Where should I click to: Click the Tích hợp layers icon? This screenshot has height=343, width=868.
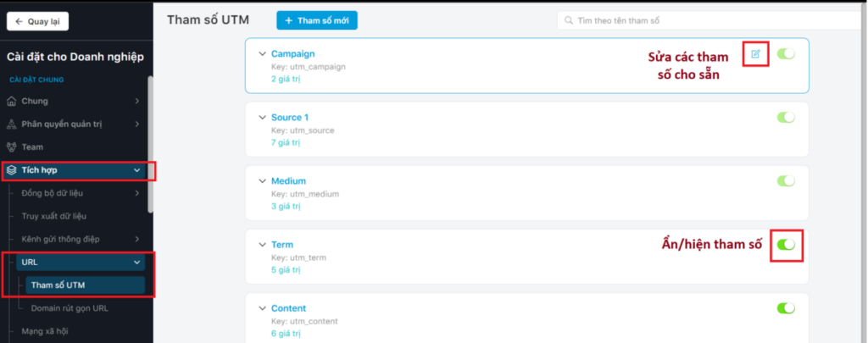click(11, 170)
